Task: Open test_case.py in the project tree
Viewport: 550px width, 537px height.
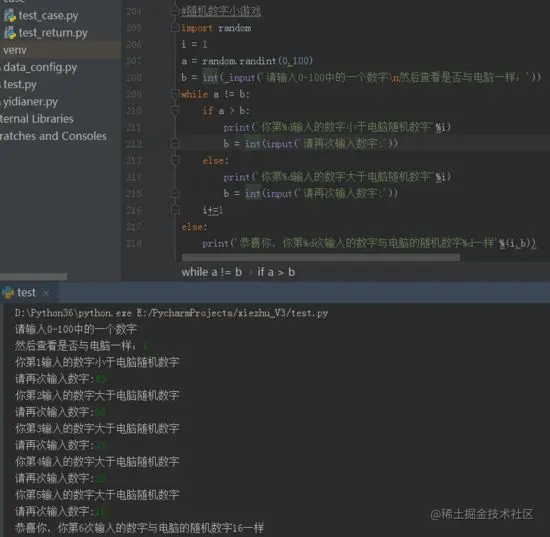Action: (x=48, y=16)
